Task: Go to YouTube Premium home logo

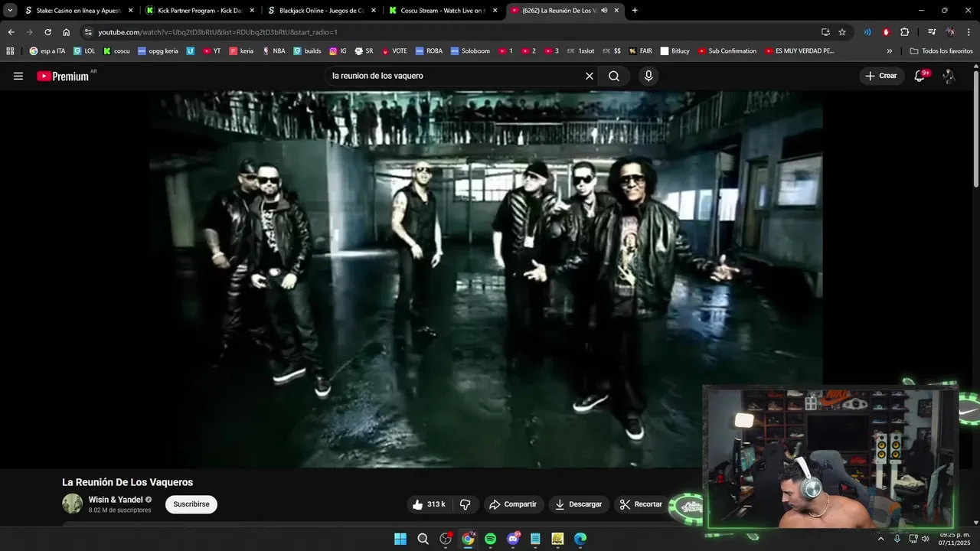Action: click(x=63, y=76)
